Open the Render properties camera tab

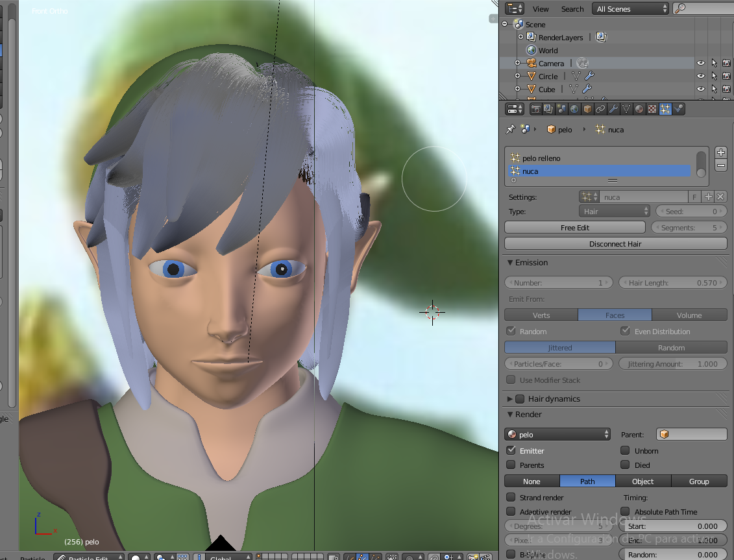click(535, 109)
